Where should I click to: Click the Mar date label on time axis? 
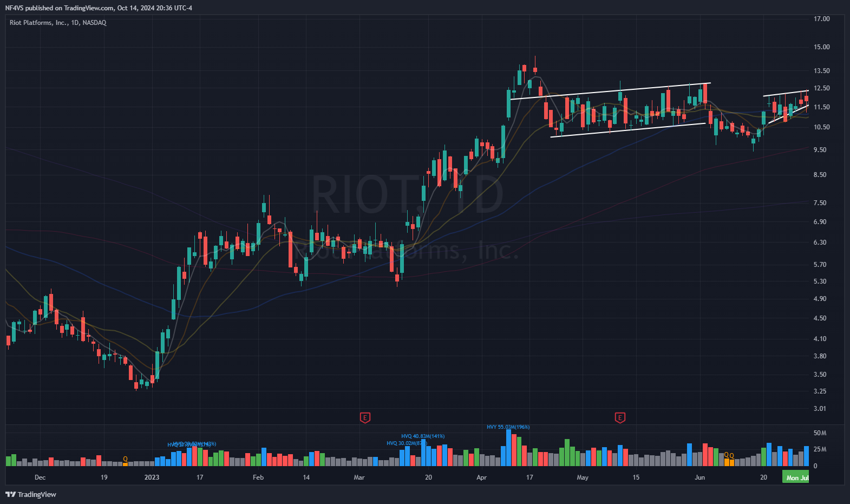[x=359, y=477]
